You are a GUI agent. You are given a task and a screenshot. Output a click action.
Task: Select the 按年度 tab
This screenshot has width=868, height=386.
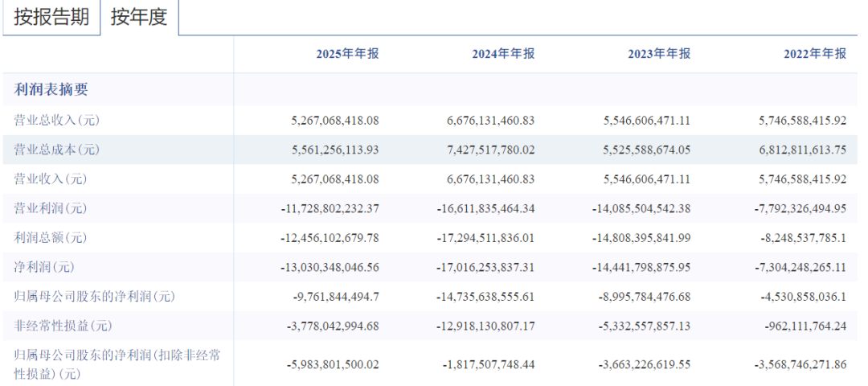click(x=139, y=18)
